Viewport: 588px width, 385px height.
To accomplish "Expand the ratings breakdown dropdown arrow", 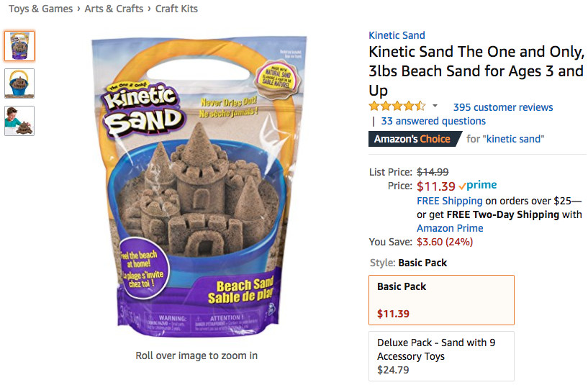I will (435, 107).
